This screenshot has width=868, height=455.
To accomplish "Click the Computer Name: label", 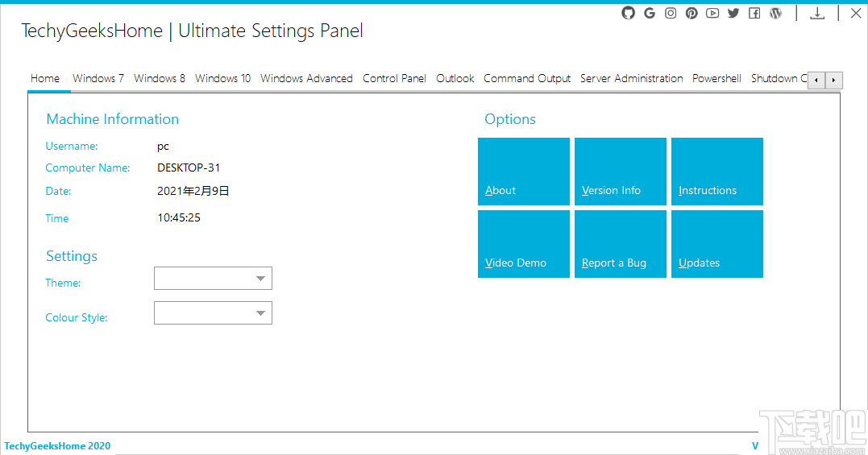I will (88, 168).
